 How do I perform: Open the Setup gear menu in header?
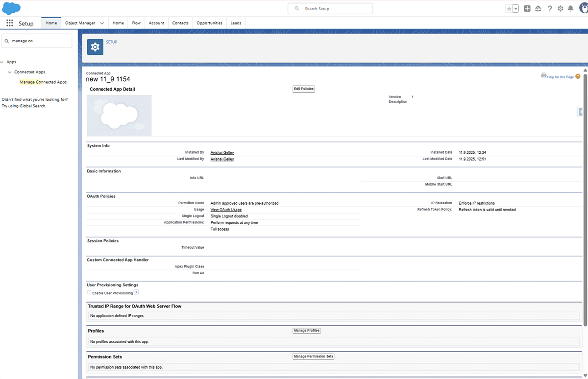click(561, 8)
